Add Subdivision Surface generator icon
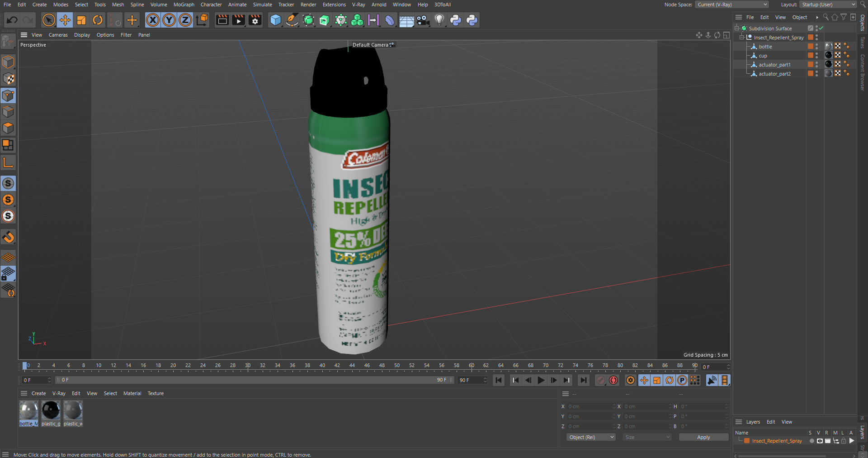Image resolution: width=868 pixels, height=458 pixels. coord(308,20)
